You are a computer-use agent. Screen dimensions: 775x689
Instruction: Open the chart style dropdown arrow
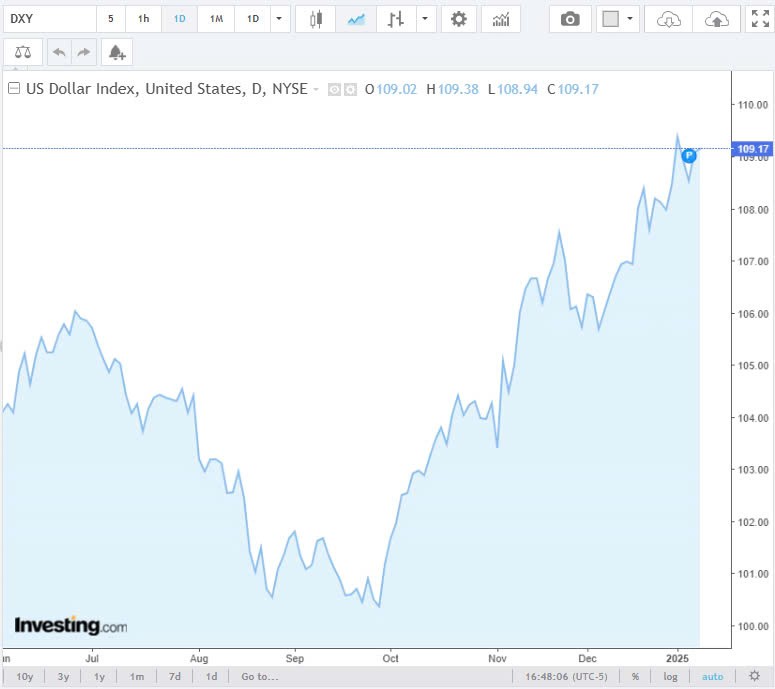point(425,19)
